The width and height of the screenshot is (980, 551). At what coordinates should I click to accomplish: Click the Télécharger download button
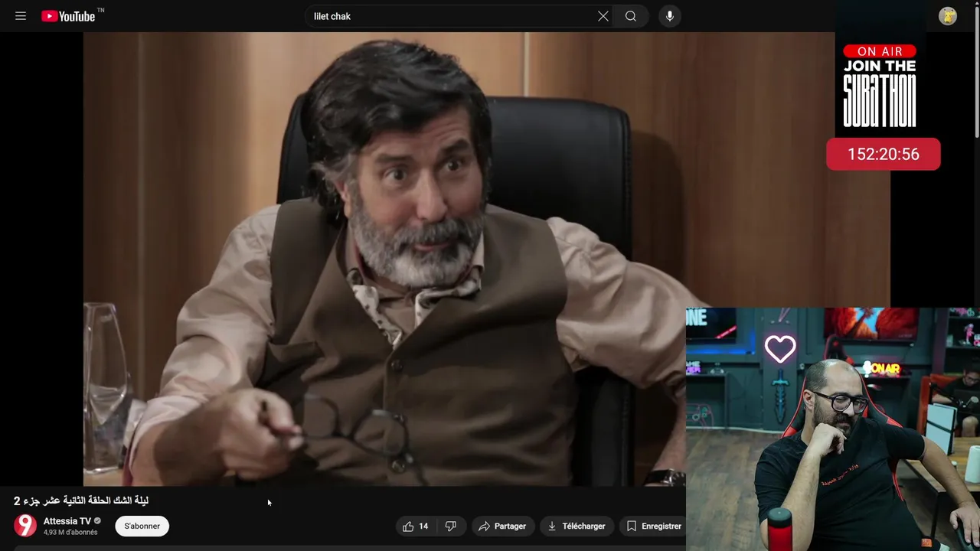click(576, 527)
